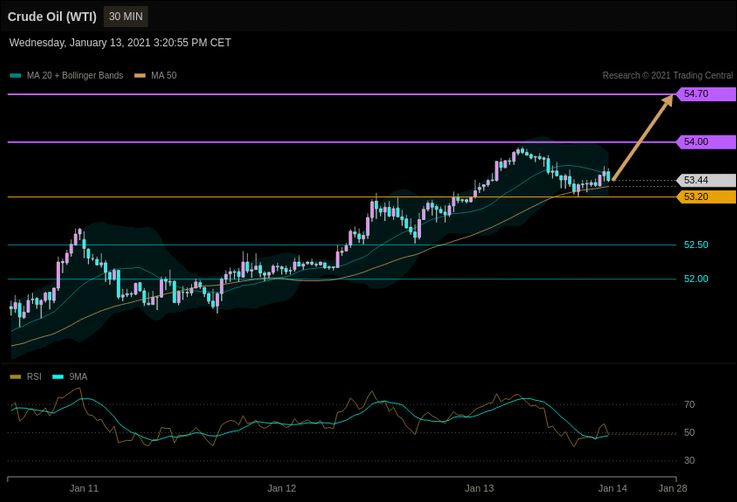Click the Jan 28 date axis label

pos(673,488)
